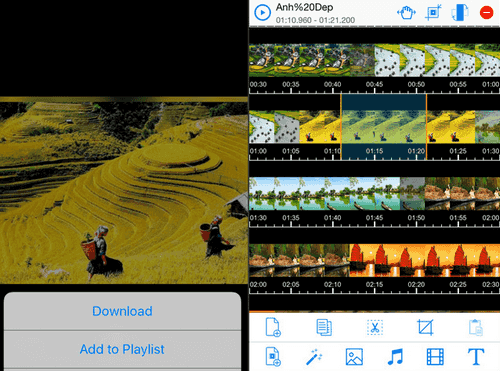Choose Add to Playlist option
This screenshot has width=500, height=371.
pos(122,349)
